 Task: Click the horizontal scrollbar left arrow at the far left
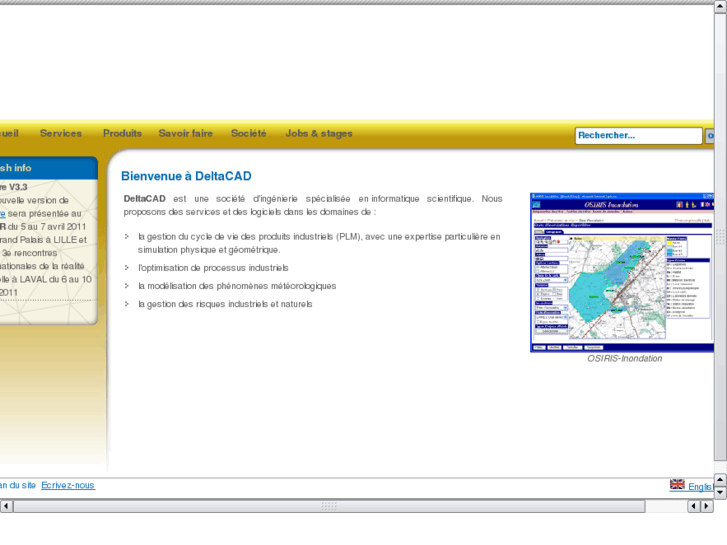point(6,506)
